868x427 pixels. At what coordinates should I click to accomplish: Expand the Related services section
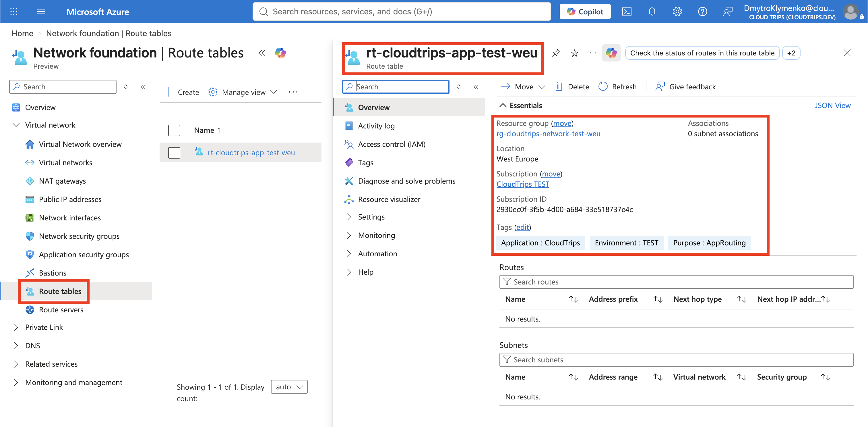tap(16, 364)
